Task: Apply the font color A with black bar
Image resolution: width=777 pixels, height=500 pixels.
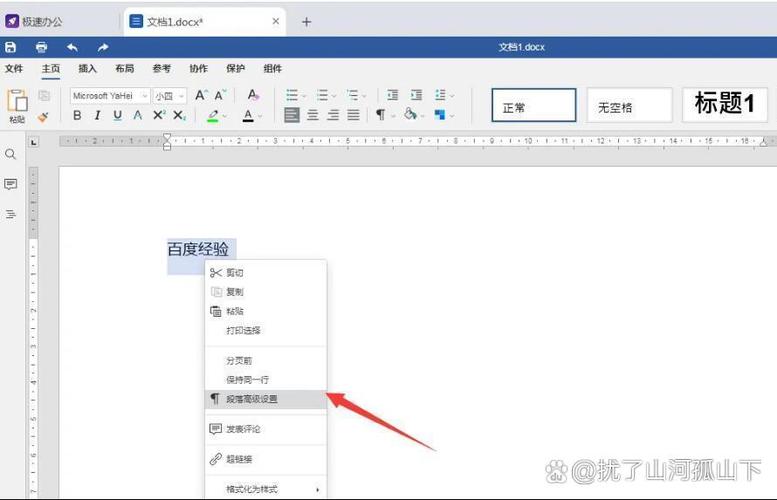Action: point(248,115)
